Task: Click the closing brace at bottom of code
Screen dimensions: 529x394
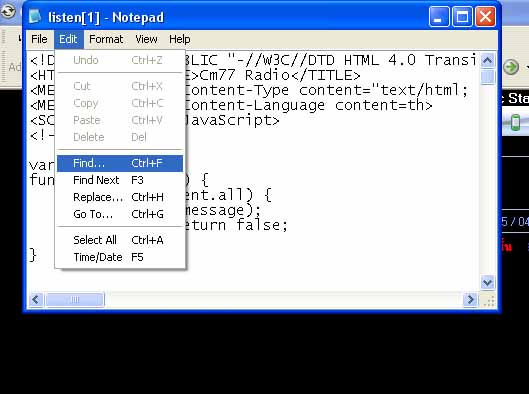Action: click(33, 255)
